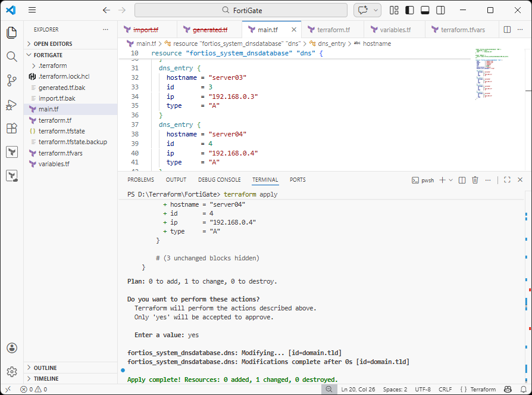
Task: Open the HashiCorp Terraform view
Action: pos(12,152)
